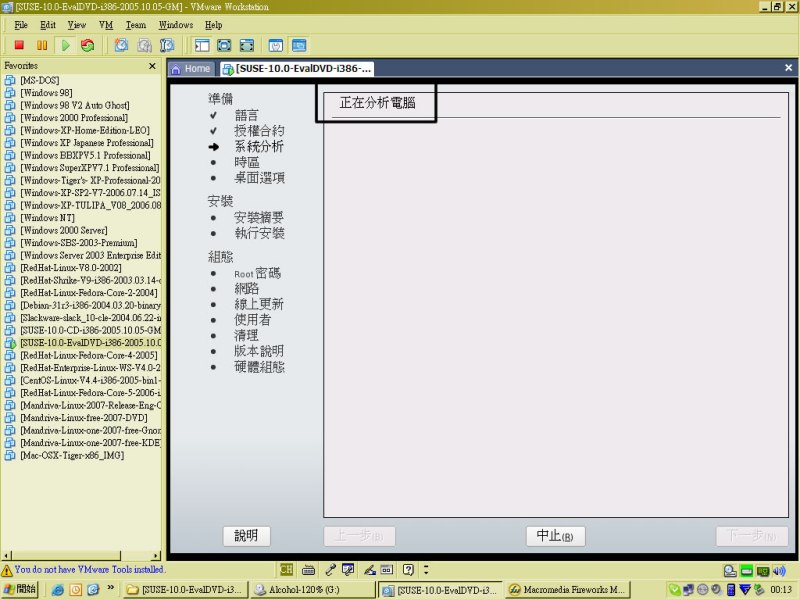Viewport: 800px width, 600px height.
Task: Switch to the Home tab
Action: 191,68
